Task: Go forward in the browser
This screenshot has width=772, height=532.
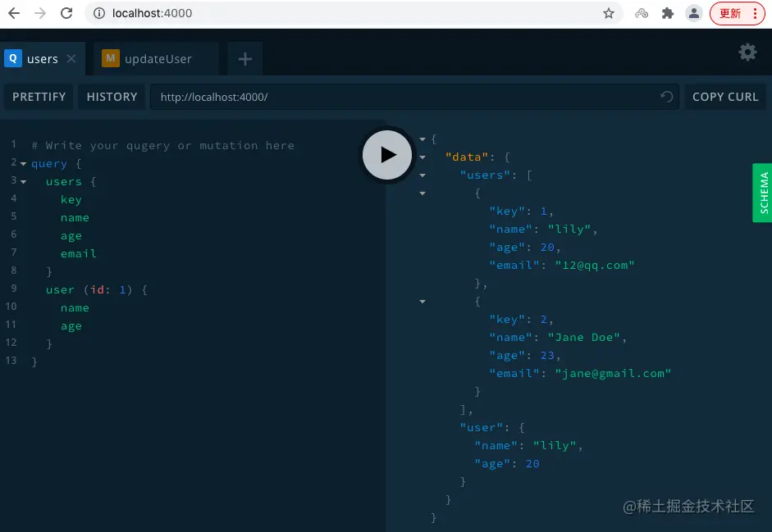Action: 40,13
